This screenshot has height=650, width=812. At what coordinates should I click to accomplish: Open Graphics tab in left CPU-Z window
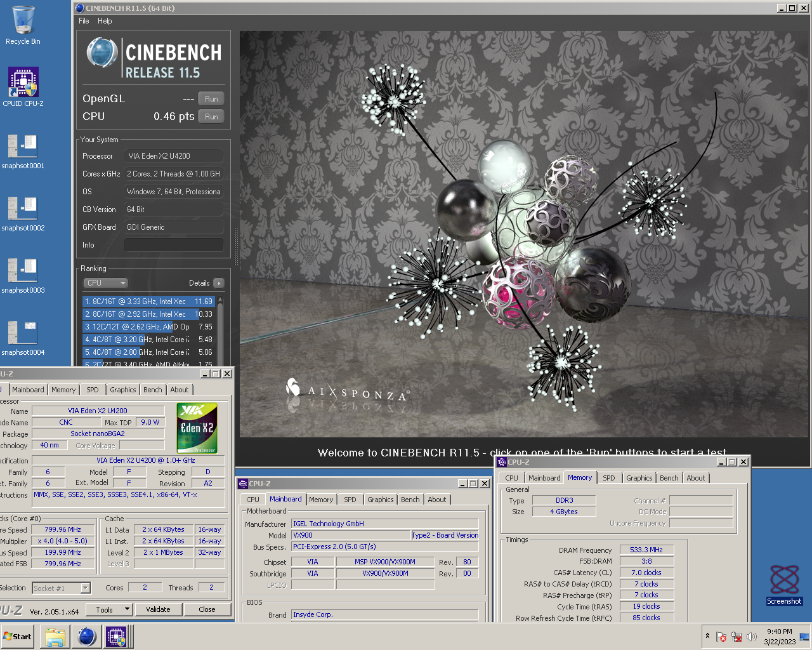click(122, 390)
